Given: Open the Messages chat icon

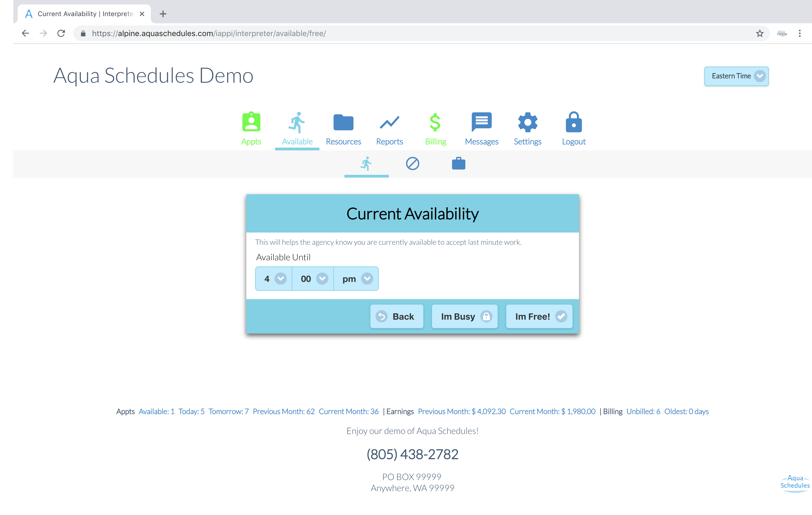Looking at the screenshot, I should pyautogui.click(x=481, y=122).
